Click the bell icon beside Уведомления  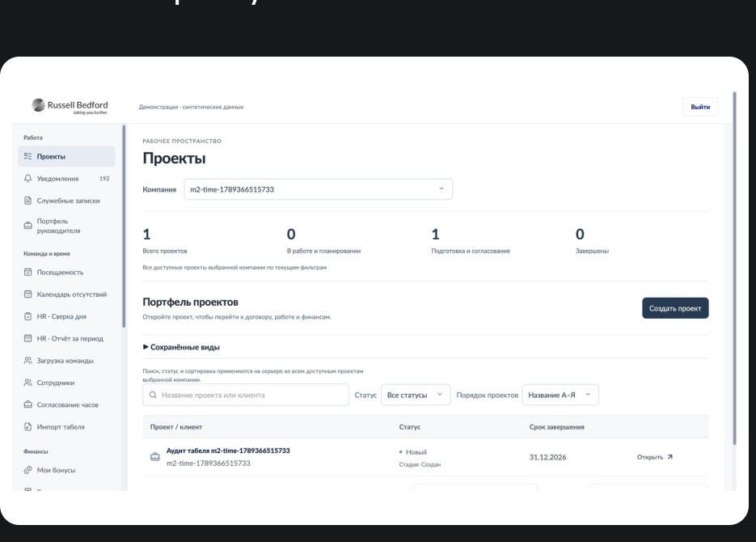pyautogui.click(x=28, y=179)
